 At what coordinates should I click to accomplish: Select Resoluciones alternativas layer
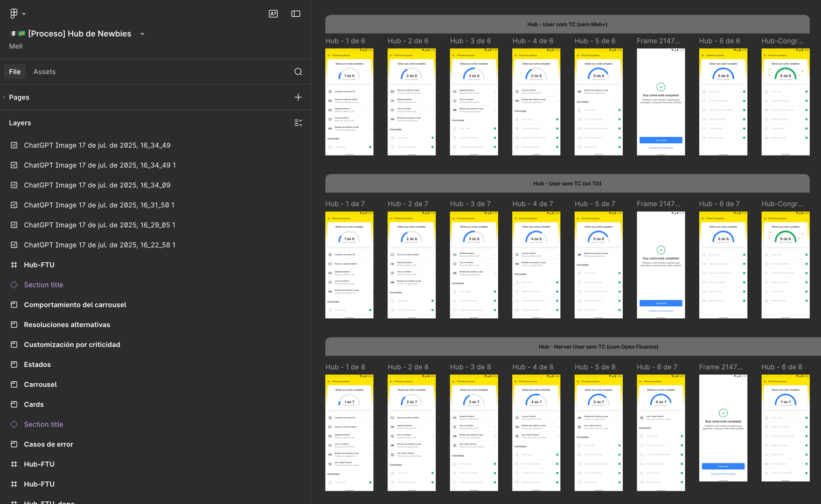click(x=67, y=325)
